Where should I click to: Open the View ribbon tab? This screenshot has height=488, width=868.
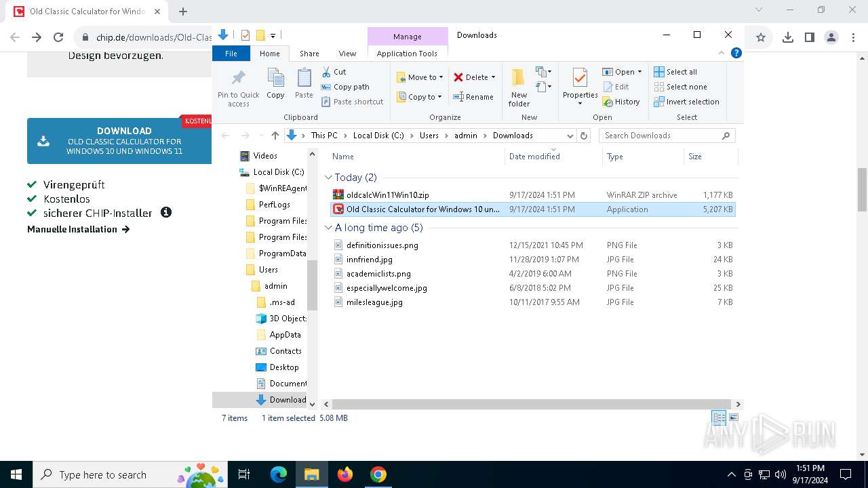click(347, 54)
